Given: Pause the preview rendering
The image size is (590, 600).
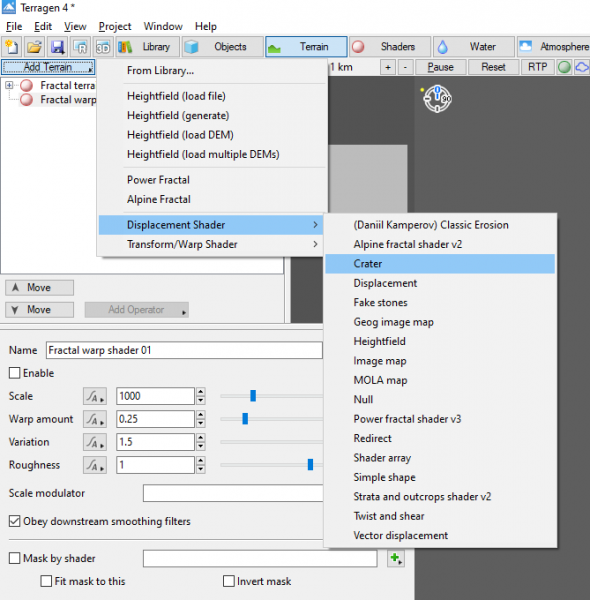Looking at the screenshot, I should 440,67.
